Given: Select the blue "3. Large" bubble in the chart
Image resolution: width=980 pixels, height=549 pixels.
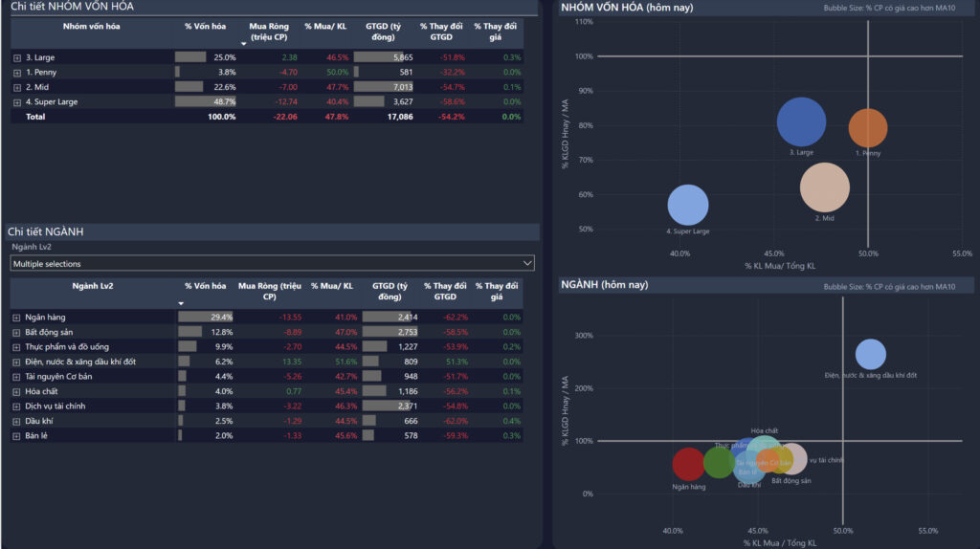Looking at the screenshot, I should click(x=801, y=121).
